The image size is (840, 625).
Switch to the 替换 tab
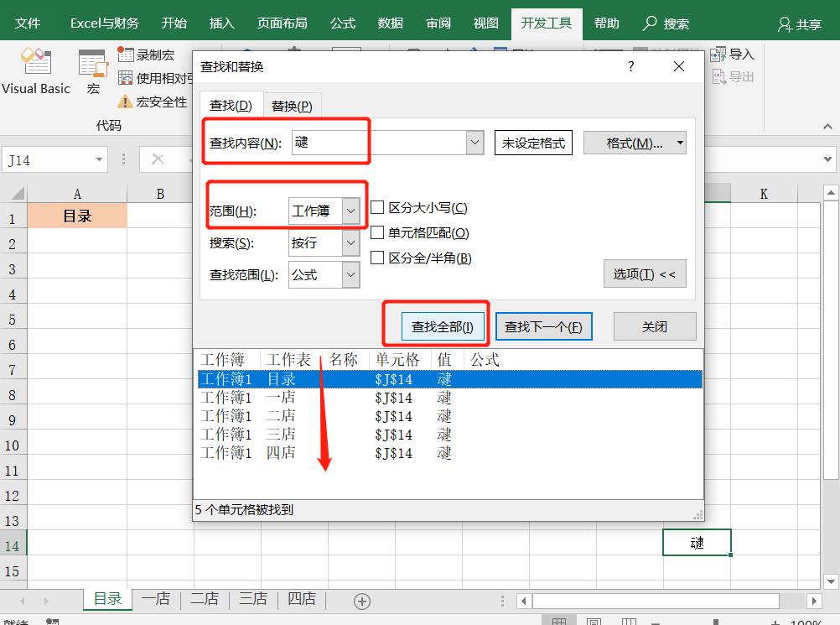coord(292,105)
